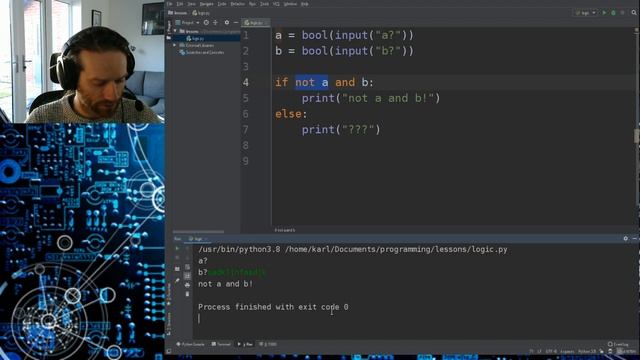Click the expand/collapse all icon in Project panel
Screen dimensions: 640x360
click(216, 22)
